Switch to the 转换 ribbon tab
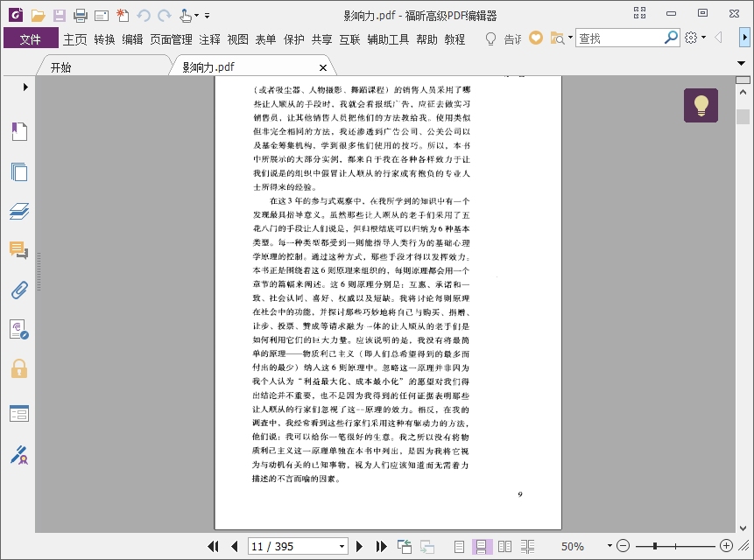754x560 pixels. tap(104, 38)
